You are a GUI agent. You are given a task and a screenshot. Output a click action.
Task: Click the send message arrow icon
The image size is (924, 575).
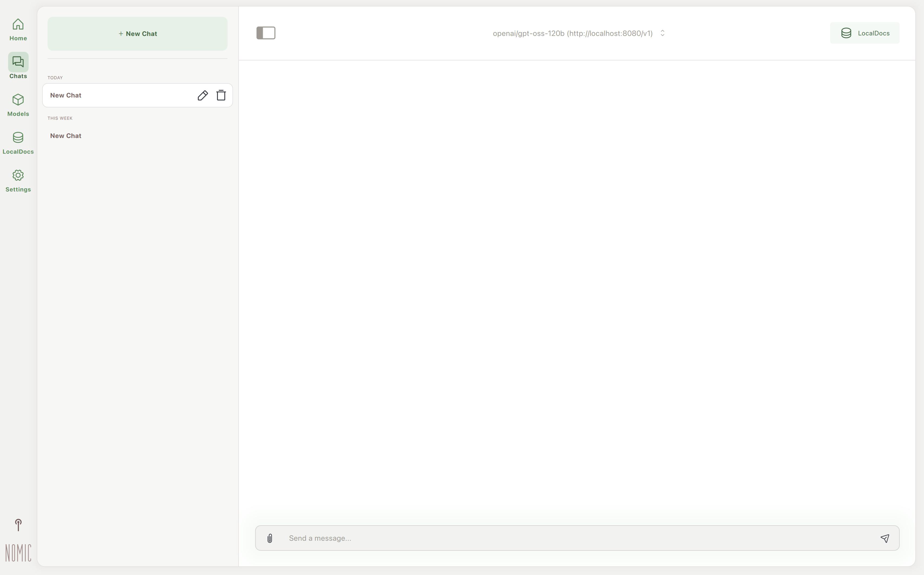[885, 538]
